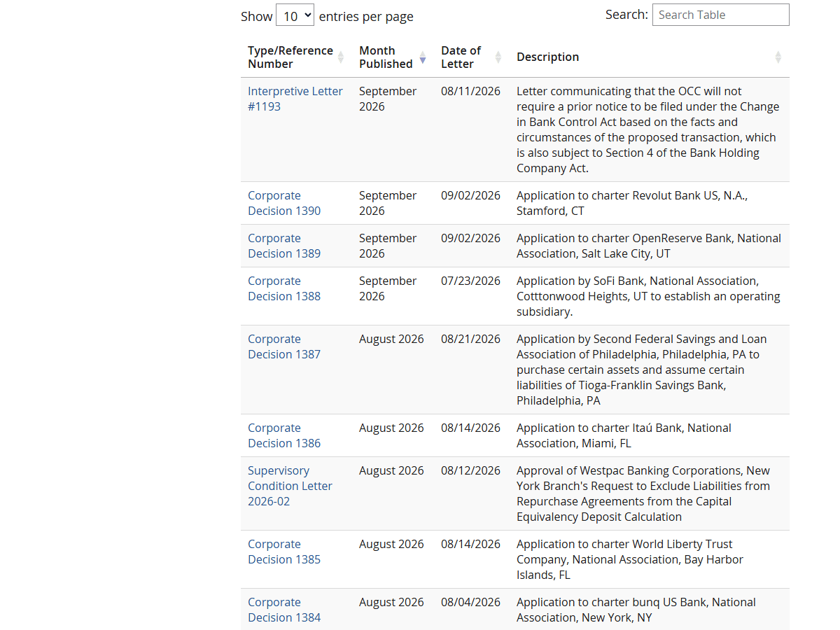Select 'September 2026' in Interpretive Letter #1193 row
This screenshot has width=840, height=630.
coord(388,99)
